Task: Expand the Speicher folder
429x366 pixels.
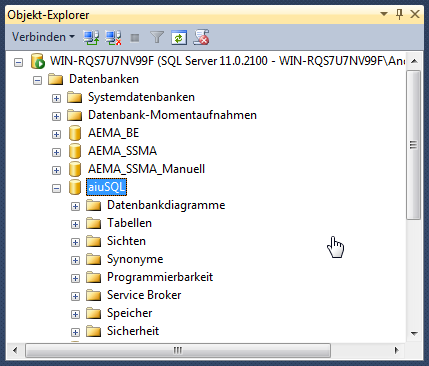Action: tap(75, 314)
